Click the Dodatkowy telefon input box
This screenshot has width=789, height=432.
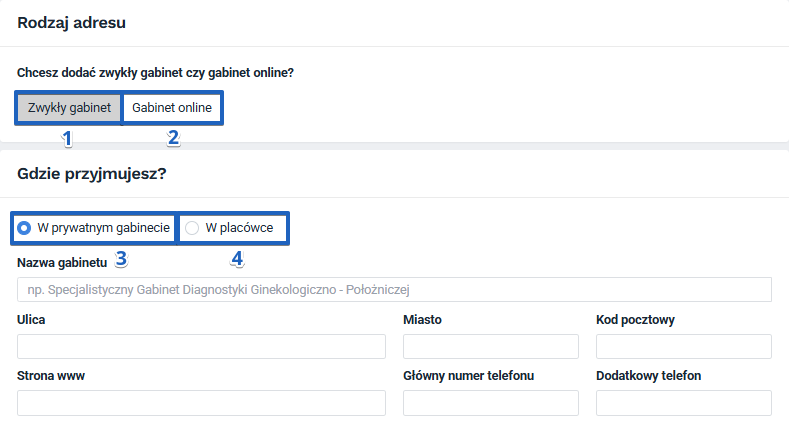[683, 402]
